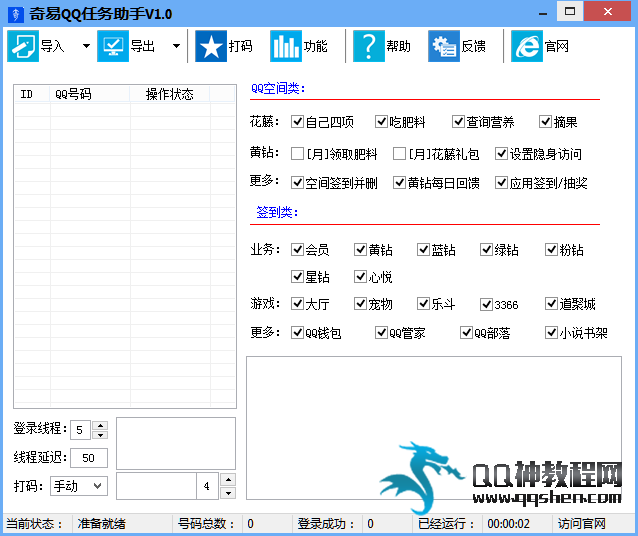This screenshot has height=536, width=638.
Task: Uncheck the 粉钻 checkbox
Action: click(x=551, y=249)
